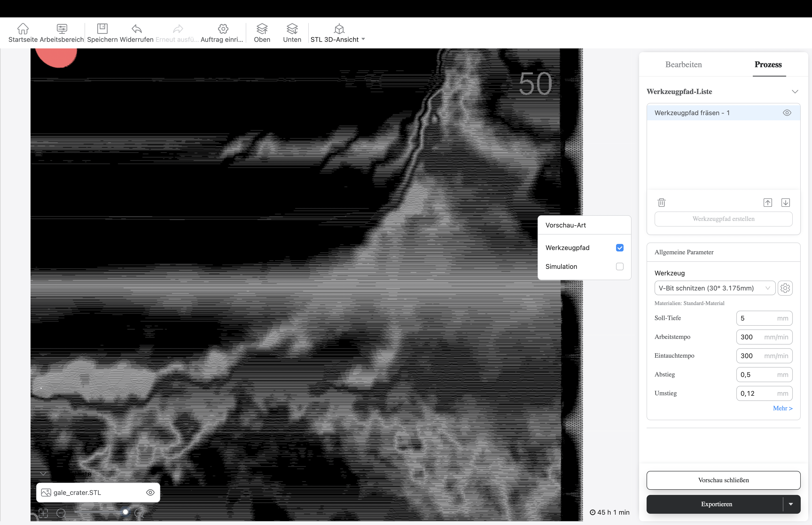This screenshot has height=525, width=812.
Task: Delete toolpath with trash icon
Action: 661,203
